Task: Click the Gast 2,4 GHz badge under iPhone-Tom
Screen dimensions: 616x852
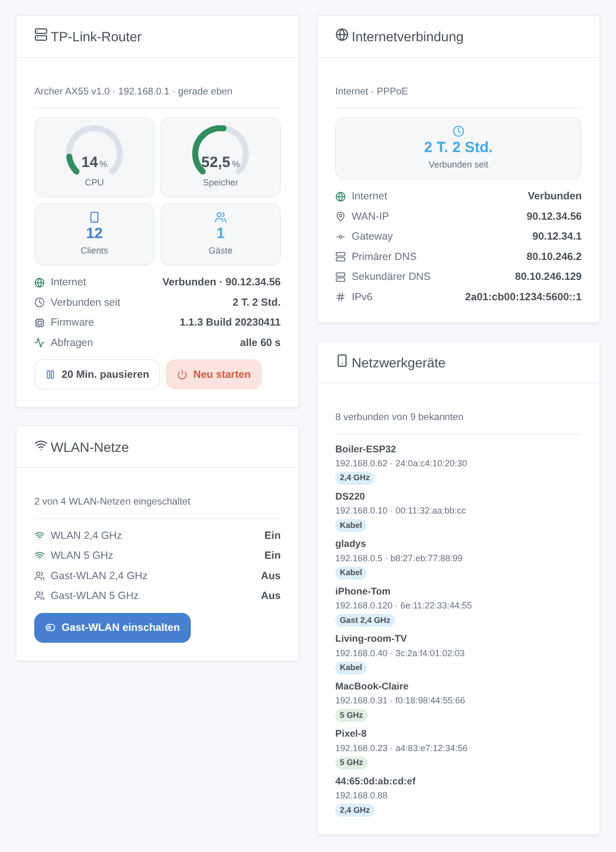Action: click(365, 620)
